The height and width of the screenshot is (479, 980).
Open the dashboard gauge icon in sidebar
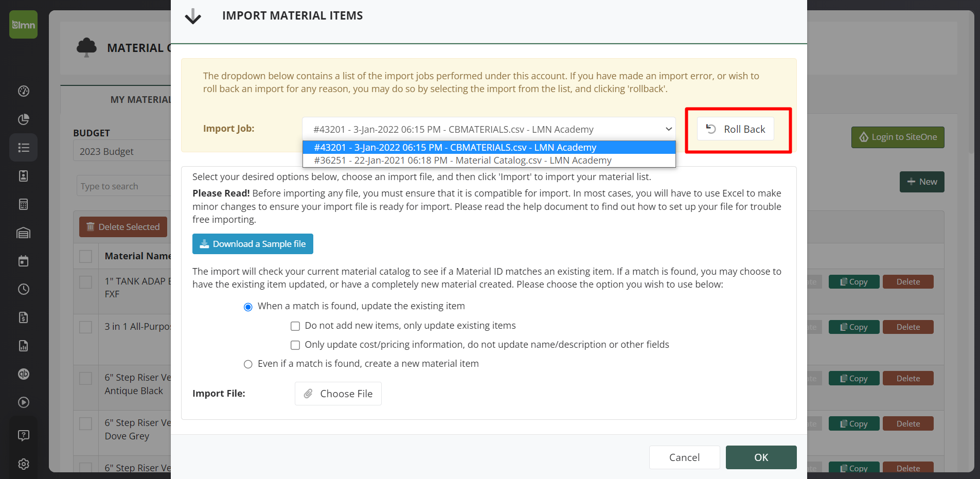(24, 91)
